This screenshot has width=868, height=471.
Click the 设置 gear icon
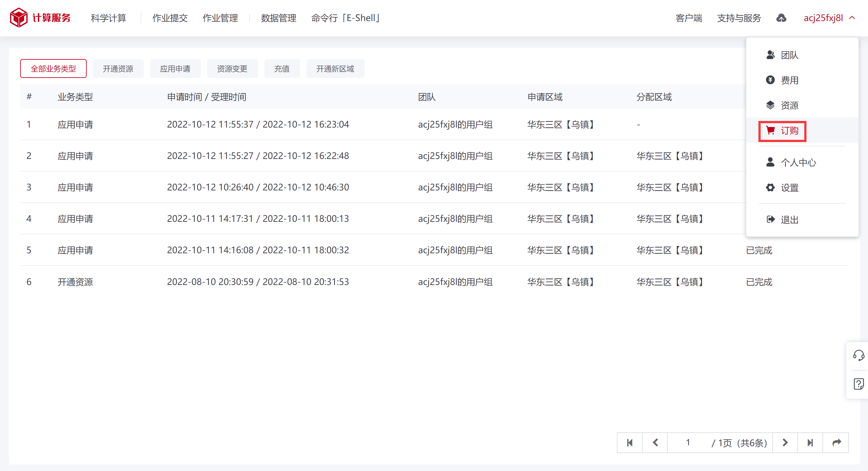pyautogui.click(x=770, y=188)
